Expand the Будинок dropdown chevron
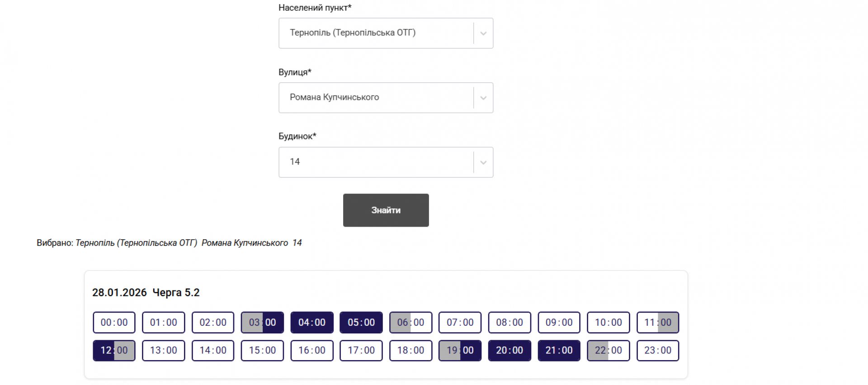 483,162
